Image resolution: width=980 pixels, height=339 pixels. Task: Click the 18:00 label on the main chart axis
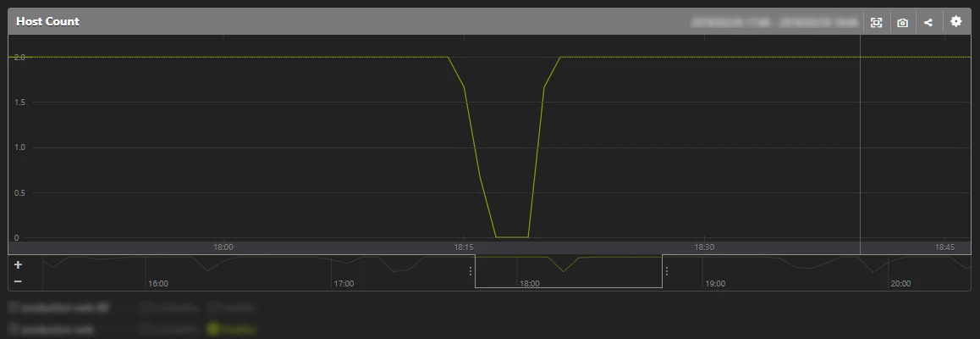tap(223, 247)
